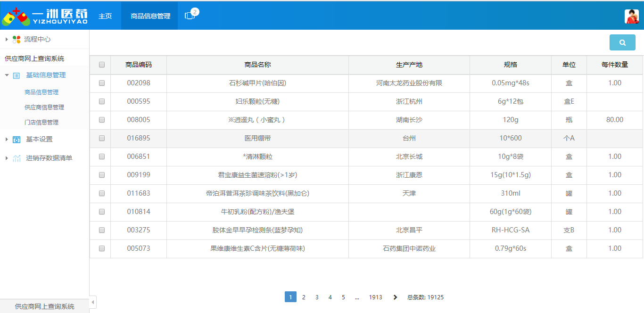Viewport: 644px width, 313px height.
Task: Switch to the 商品信息管理 top tab
Action: pyautogui.click(x=149, y=15)
